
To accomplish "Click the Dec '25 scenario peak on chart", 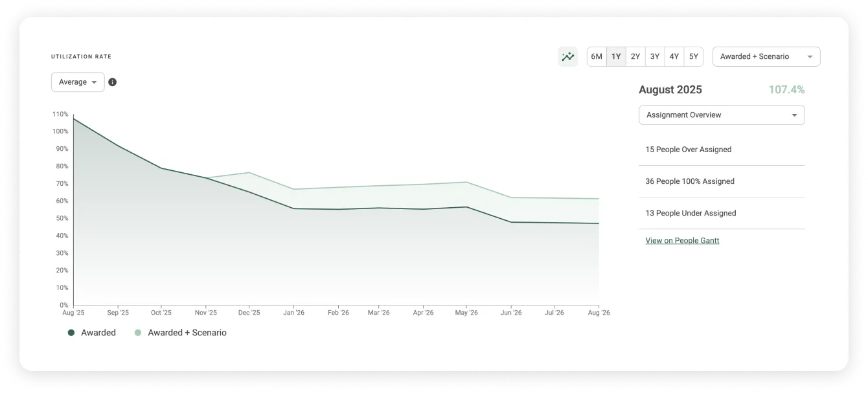I will 249,172.
